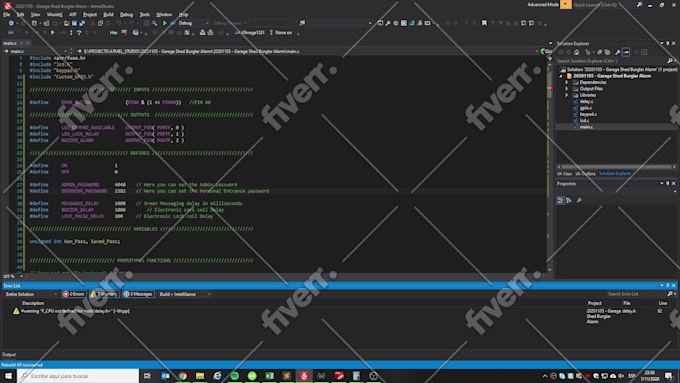Click the Save All toolbar icon
The height and width of the screenshot is (383, 680).
(82, 23)
